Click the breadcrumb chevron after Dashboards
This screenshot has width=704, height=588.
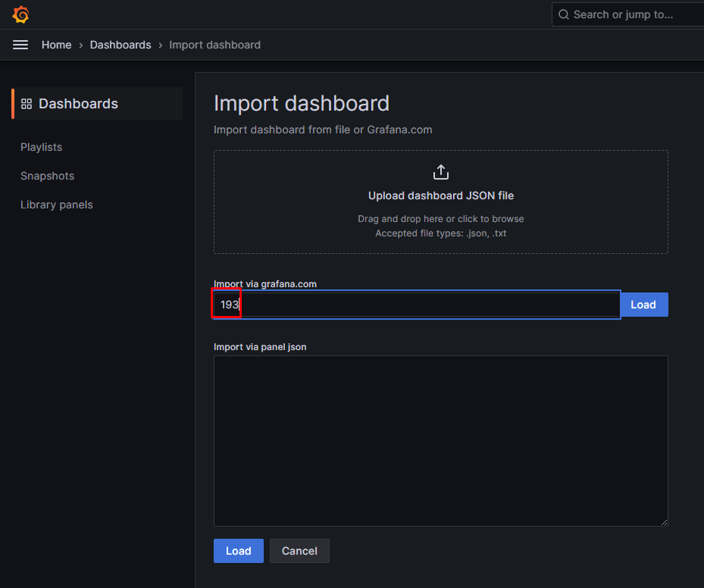161,45
